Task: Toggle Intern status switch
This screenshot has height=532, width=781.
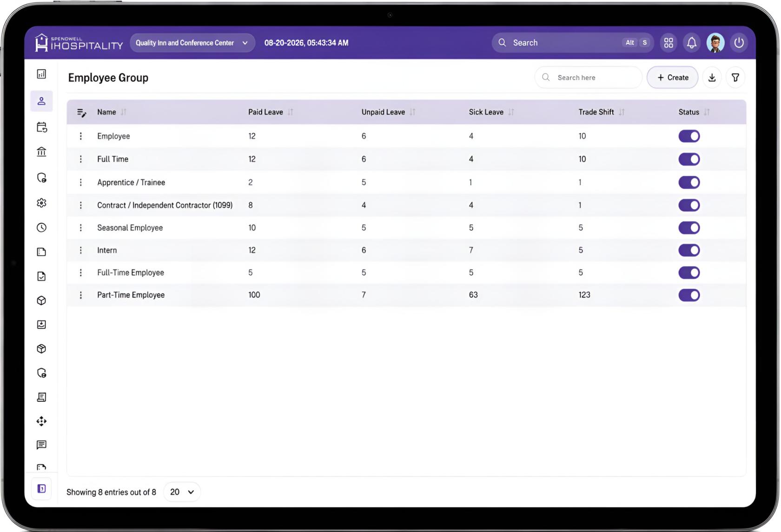Action: pyautogui.click(x=689, y=250)
